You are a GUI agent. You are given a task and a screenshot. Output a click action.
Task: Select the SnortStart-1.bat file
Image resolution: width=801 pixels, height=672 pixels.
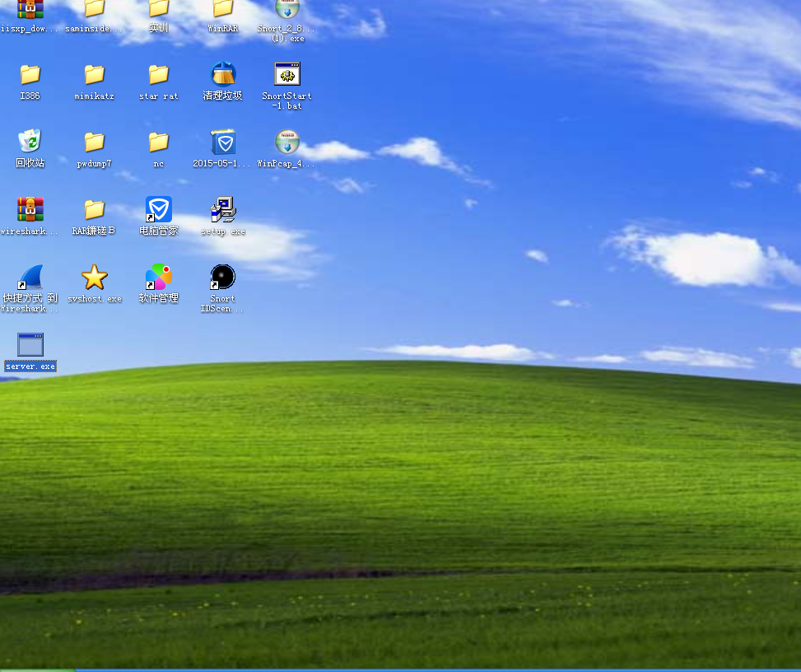(287, 74)
